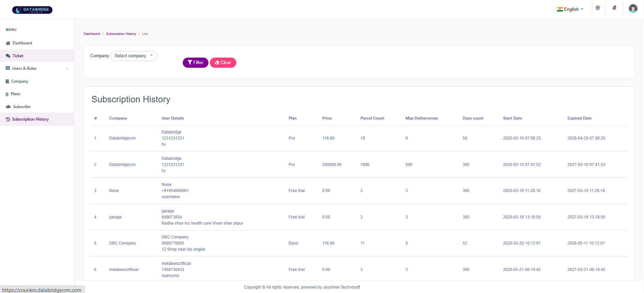Open the Select company dropdown
The width and height of the screenshot is (644, 293).
pos(134,56)
